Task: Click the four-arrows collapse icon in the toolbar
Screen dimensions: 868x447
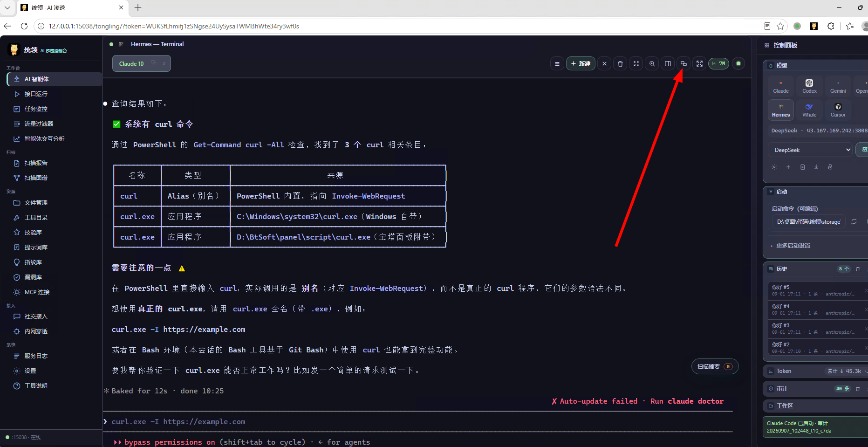Action: click(x=636, y=64)
